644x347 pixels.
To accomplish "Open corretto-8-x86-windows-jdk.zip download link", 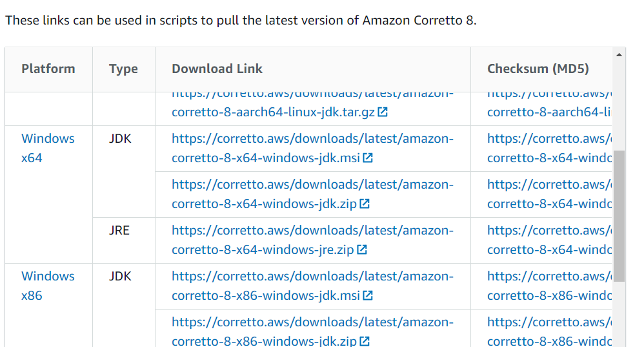I will click(x=312, y=331).
